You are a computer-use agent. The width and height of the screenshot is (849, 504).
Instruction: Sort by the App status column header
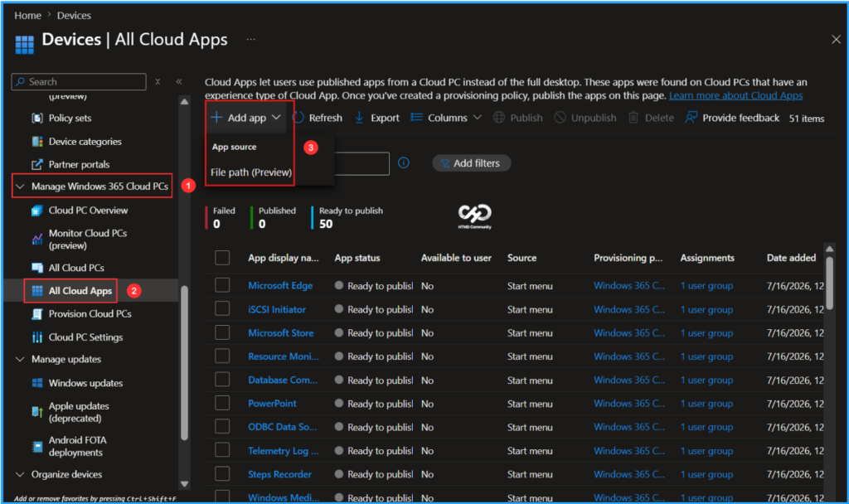pos(357,258)
